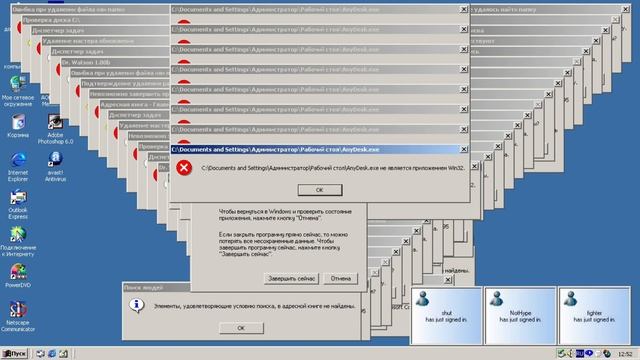Click OK in the active AnyDesk.exe error dialog

[x=320, y=190]
